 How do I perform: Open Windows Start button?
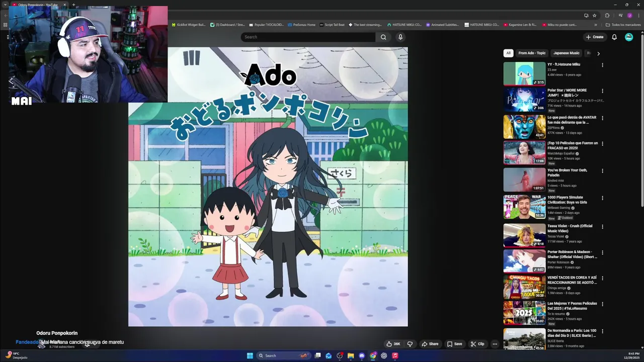point(250,355)
